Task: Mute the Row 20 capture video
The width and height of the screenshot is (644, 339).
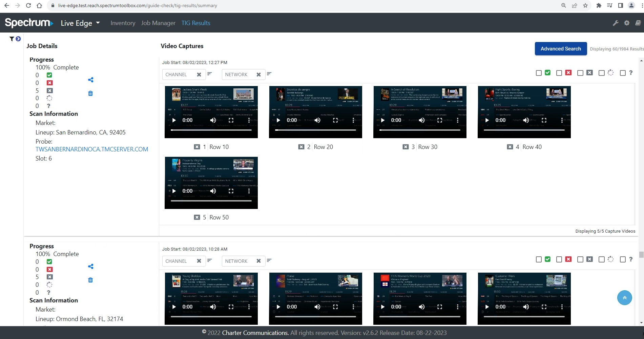Action: click(317, 120)
